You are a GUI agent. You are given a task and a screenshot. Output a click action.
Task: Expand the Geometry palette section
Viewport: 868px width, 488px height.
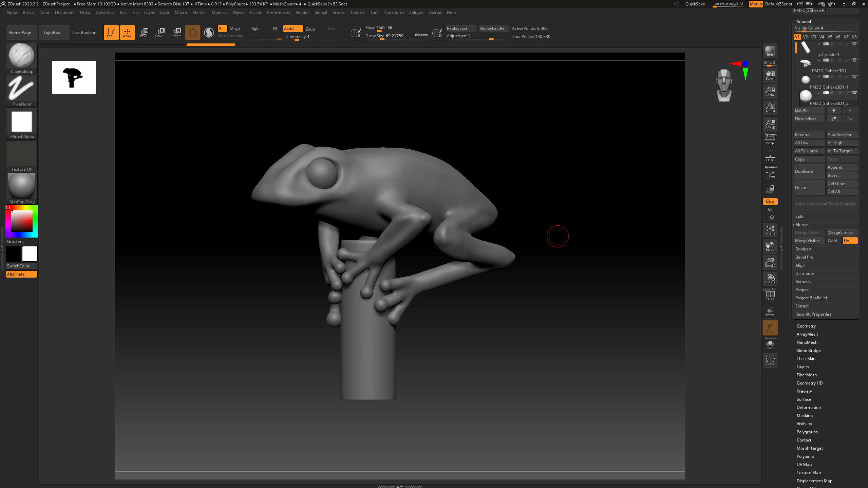click(x=806, y=326)
